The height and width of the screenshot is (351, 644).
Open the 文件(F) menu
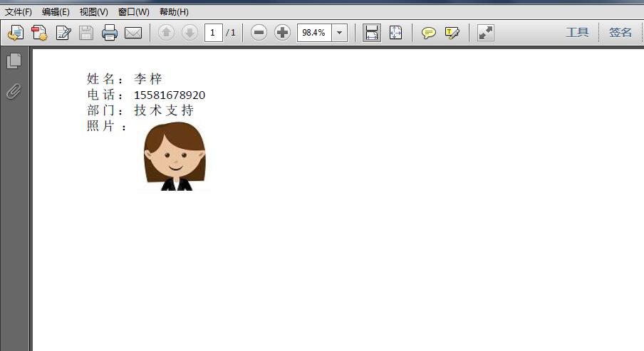[19, 12]
